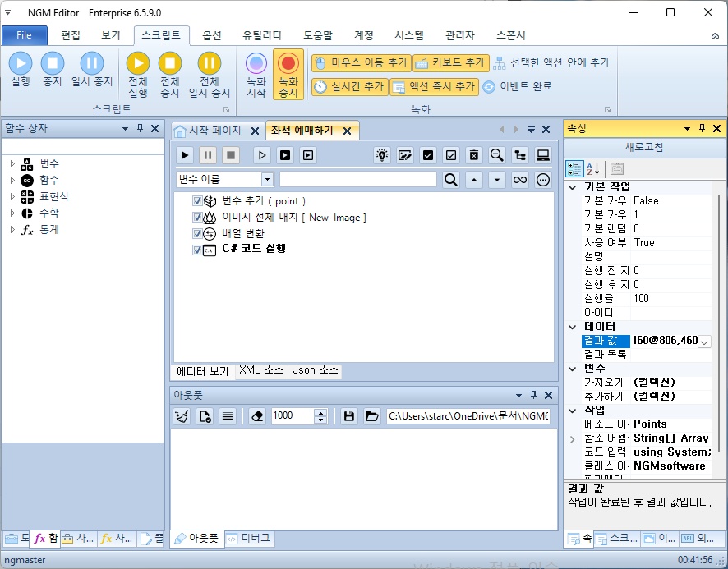Click the filled check-all icon
The image size is (728, 569).
[x=427, y=155]
